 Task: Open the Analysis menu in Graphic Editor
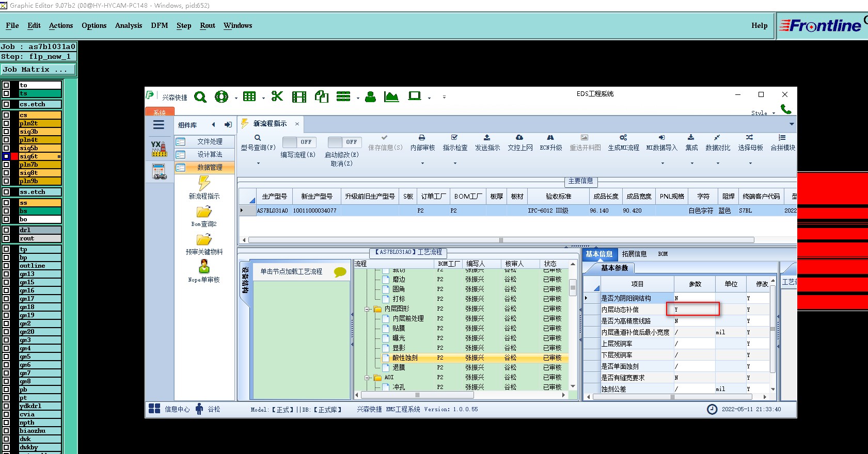point(129,25)
